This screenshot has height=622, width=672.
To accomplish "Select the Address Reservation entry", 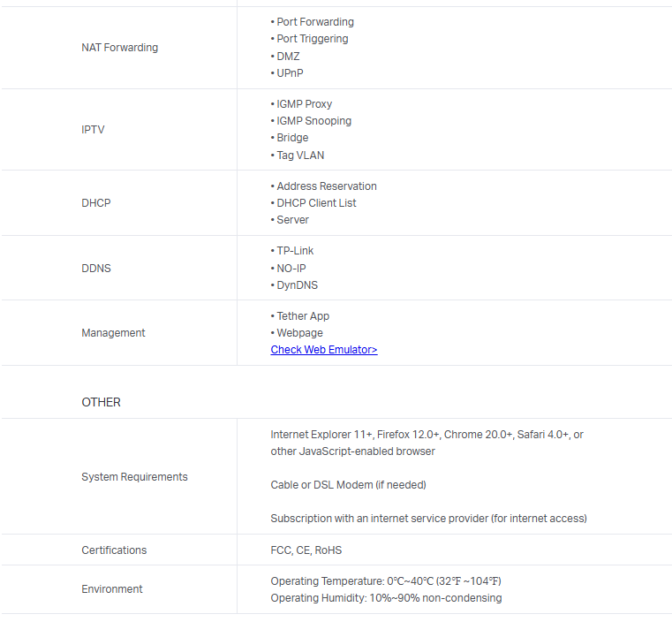I will (x=326, y=186).
